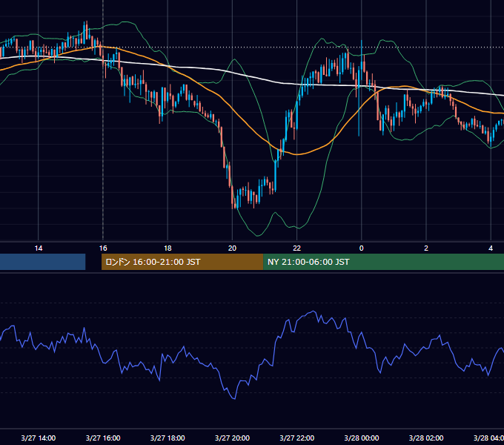
Task: Click the 3/27 14:00 date label
Action: point(39,438)
